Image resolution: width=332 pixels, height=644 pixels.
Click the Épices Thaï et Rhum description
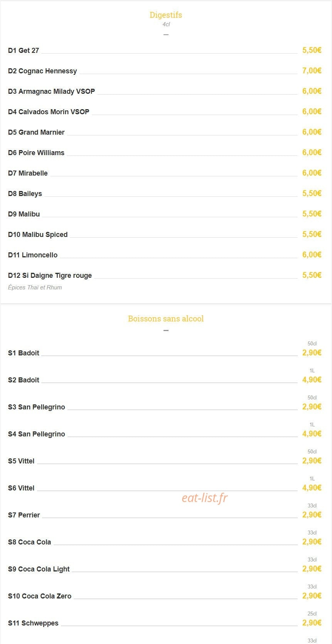click(x=35, y=287)
